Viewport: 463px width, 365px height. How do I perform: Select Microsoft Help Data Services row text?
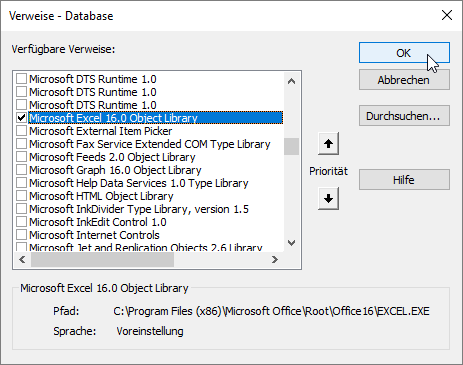click(x=139, y=183)
